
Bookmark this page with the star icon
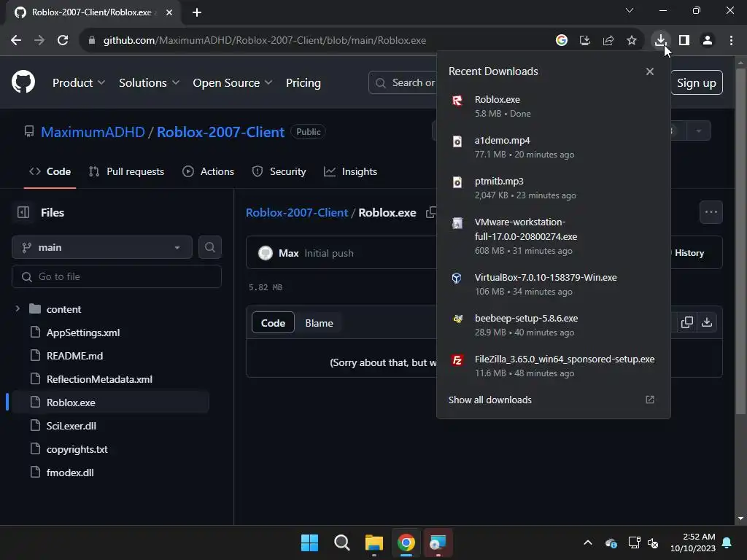631,40
